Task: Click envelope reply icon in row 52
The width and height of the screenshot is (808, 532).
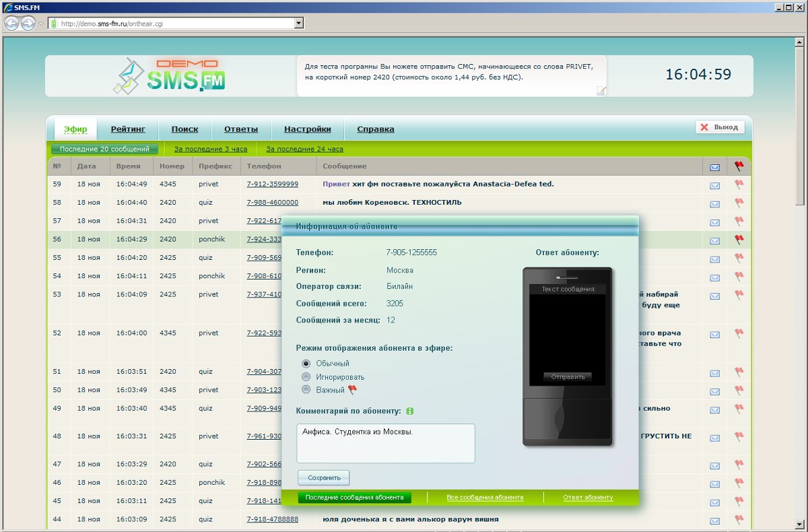Action: 714,334
